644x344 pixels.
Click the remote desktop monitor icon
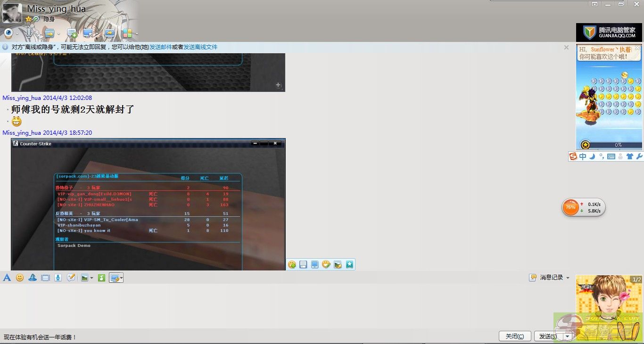[x=88, y=33]
